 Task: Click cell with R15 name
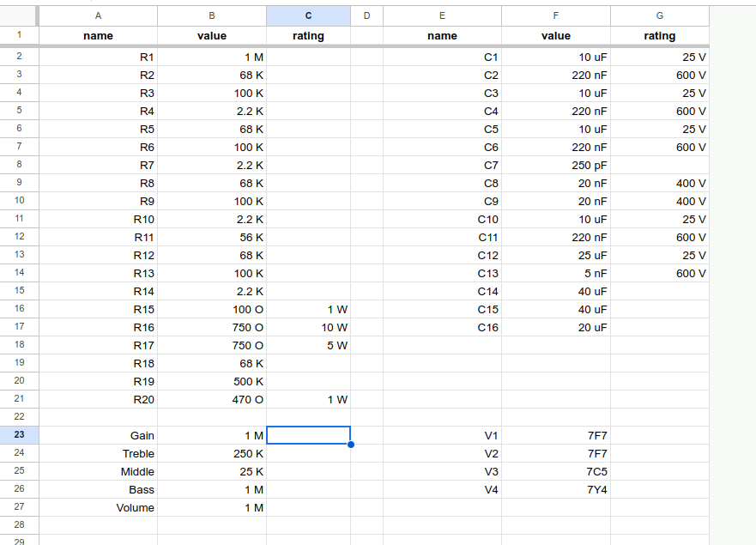click(x=98, y=309)
